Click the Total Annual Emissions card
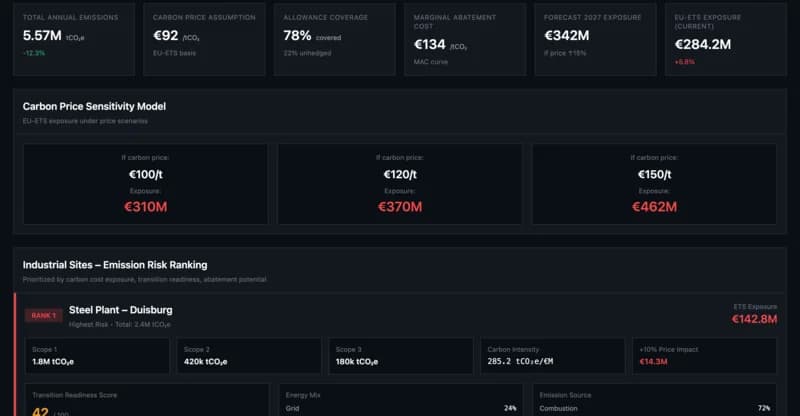The height and width of the screenshot is (416, 800). pyautogui.click(x=75, y=39)
